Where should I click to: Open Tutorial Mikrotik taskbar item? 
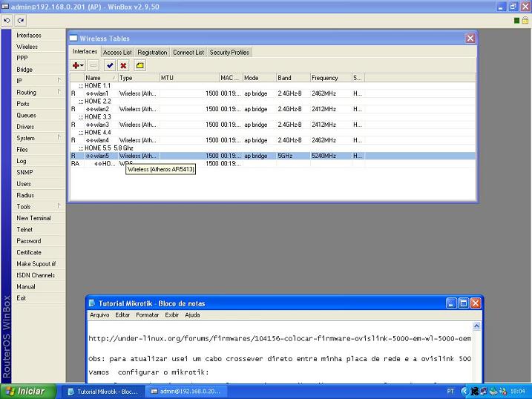[x=103, y=392]
